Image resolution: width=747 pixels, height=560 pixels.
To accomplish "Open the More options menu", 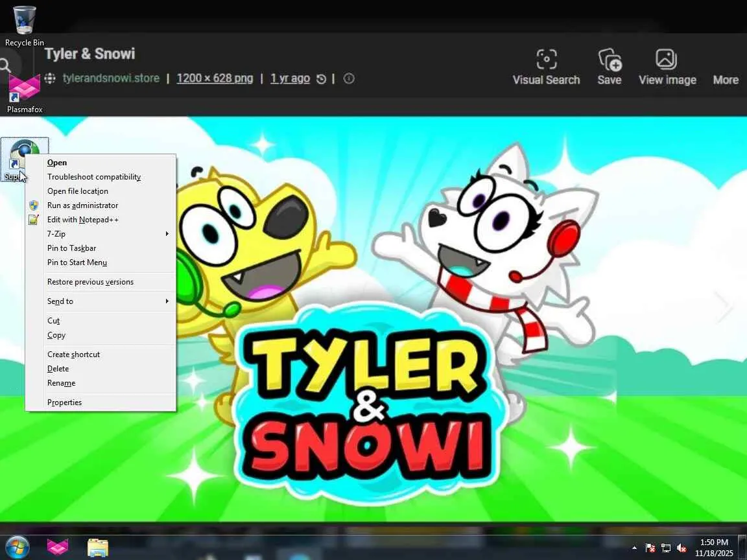I will click(x=726, y=80).
